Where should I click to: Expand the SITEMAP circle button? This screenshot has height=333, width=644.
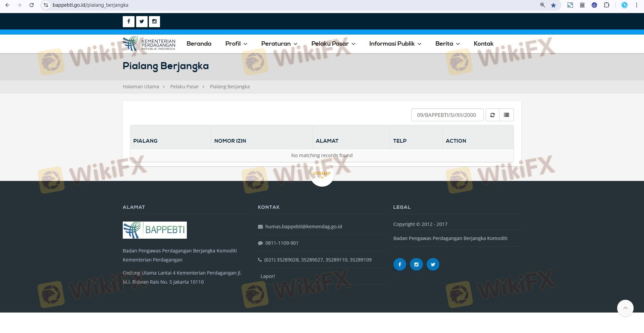click(x=322, y=175)
